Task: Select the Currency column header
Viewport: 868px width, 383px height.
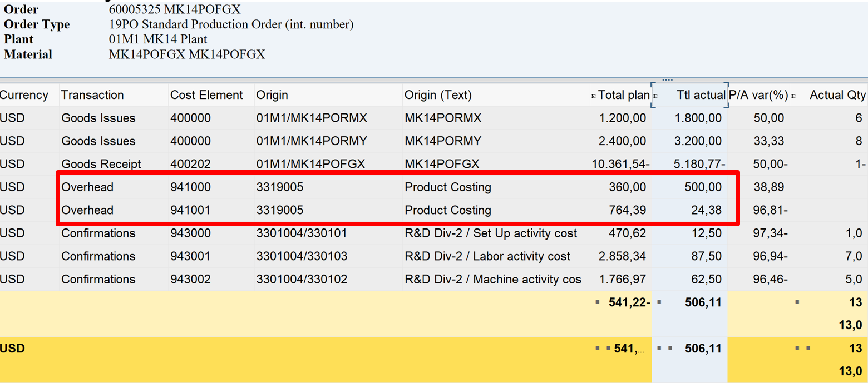Action: [24, 95]
